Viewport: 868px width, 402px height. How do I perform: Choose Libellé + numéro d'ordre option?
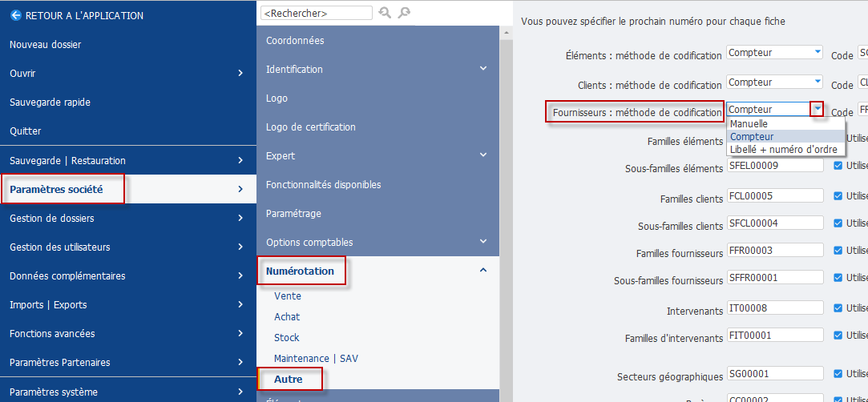click(x=785, y=149)
